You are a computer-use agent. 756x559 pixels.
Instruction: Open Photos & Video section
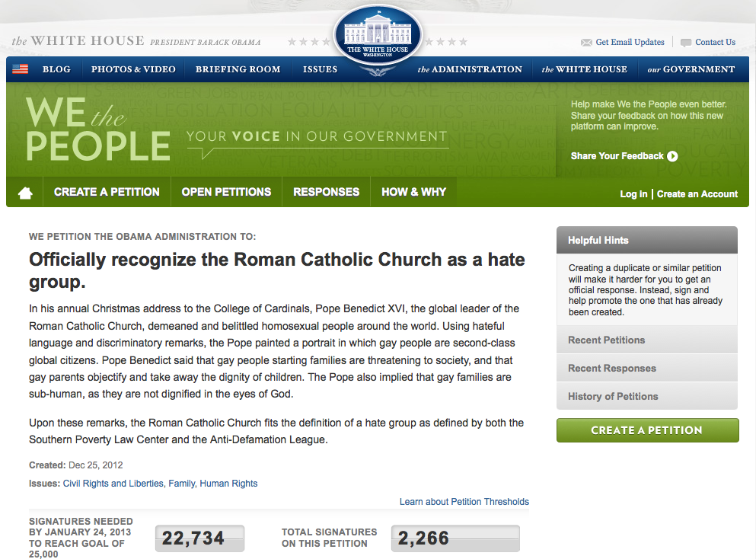pyautogui.click(x=133, y=69)
